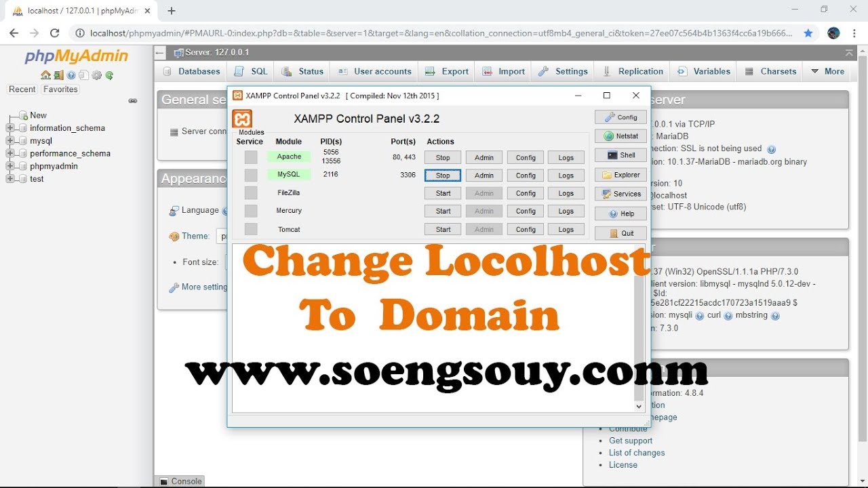Expand the test database tree node
Viewport: 868px width, 488px height.
pos(10,179)
